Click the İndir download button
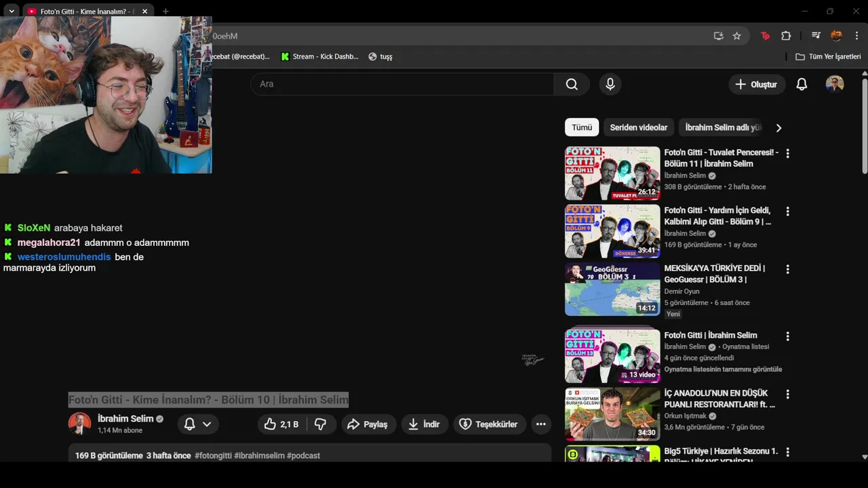 pos(424,424)
